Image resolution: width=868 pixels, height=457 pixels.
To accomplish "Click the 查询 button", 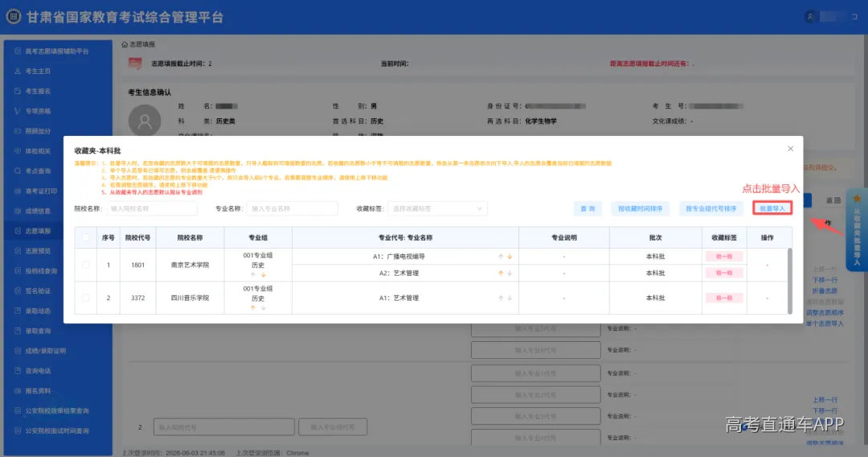I will point(588,208).
